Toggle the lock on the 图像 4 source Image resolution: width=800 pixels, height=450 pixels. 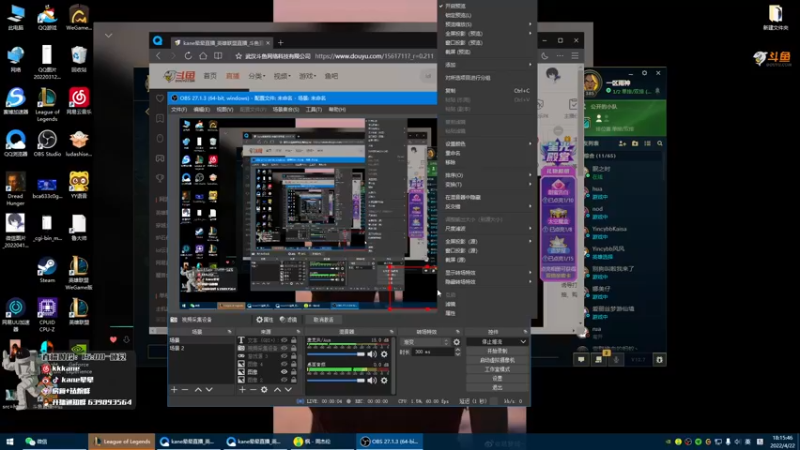pos(293,364)
